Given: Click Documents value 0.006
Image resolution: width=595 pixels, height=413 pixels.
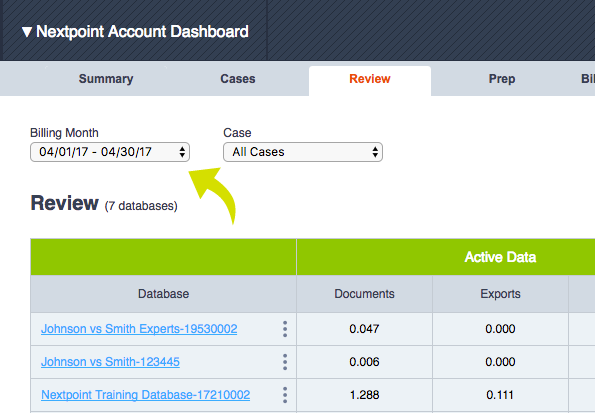Looking at the screenshot, I should click(364, 362).
